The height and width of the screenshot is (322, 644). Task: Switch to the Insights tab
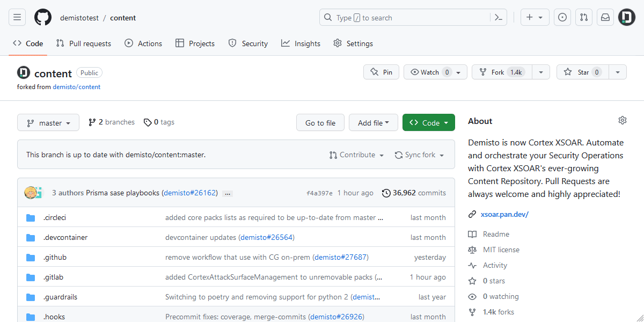pos(301,43)
